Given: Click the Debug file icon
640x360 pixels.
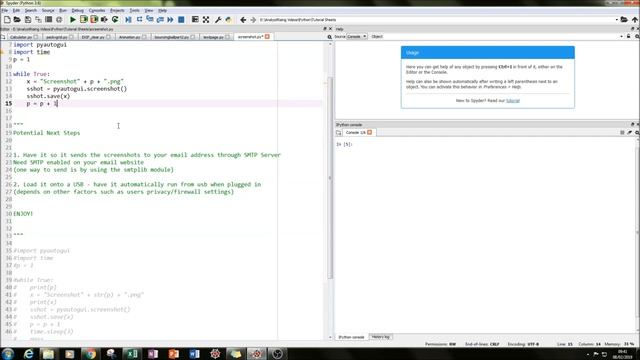Looking at the screenshot, I should [x=129, y=20].
